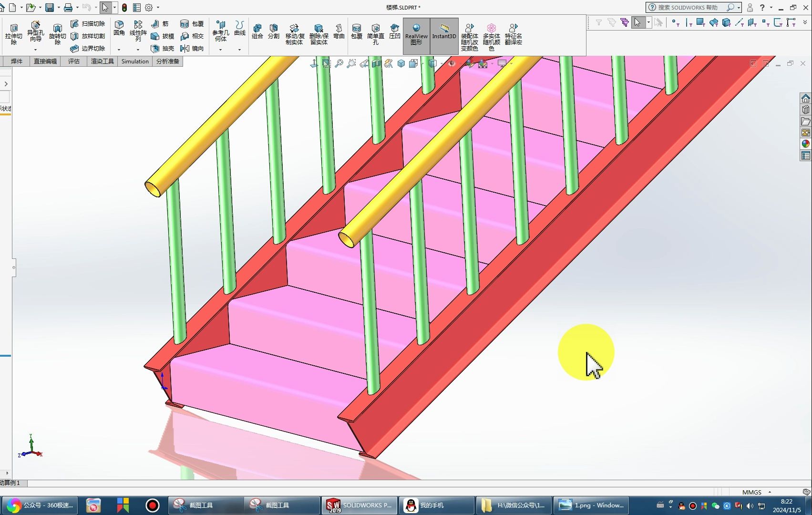Screen dimensions: 812x515
Task: Switch to the Simulation tab
Action: coord(135,61)
